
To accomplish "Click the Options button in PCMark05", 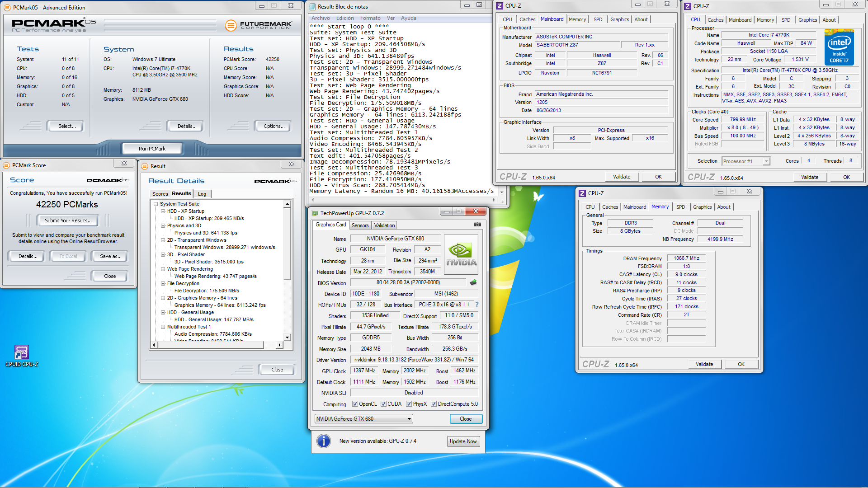I will [x=274, y=126].
